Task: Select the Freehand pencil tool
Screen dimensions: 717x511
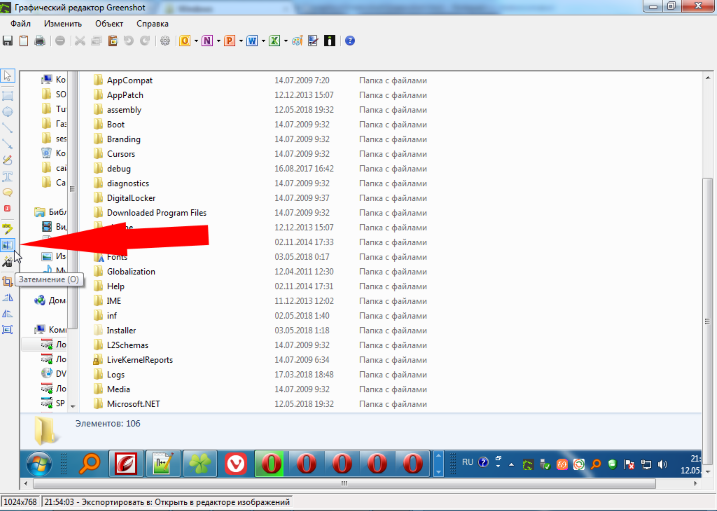Action: point(8,160)
